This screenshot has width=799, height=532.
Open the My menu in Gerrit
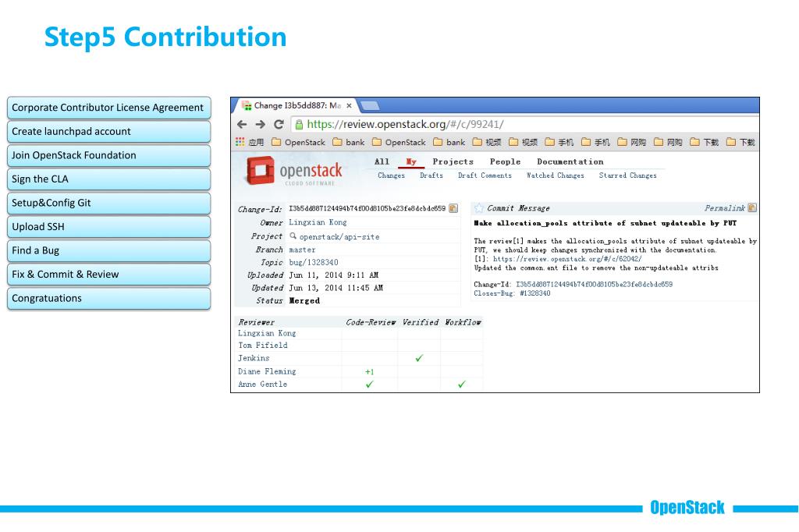[411, 161]
